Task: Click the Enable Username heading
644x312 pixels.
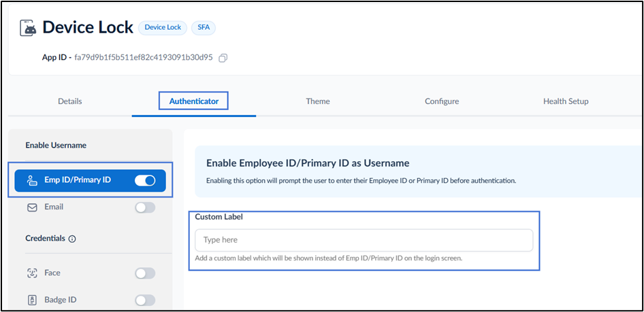Action: 56,145
